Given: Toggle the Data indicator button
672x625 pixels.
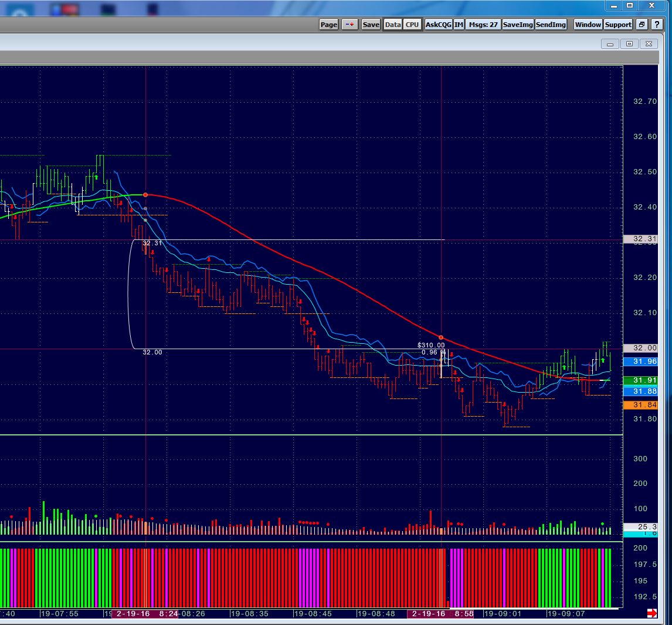Looking at the screenshot, I should (x=392, y=25).
